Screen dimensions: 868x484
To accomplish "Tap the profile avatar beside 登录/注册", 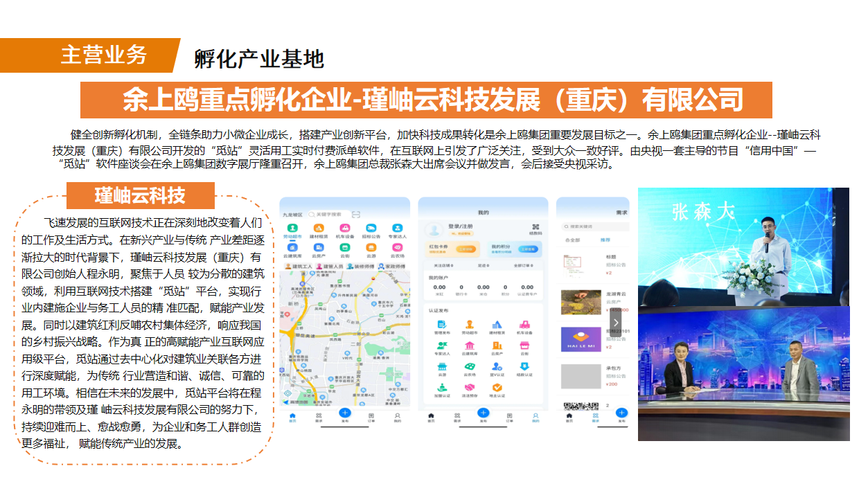I will (434, 231).
